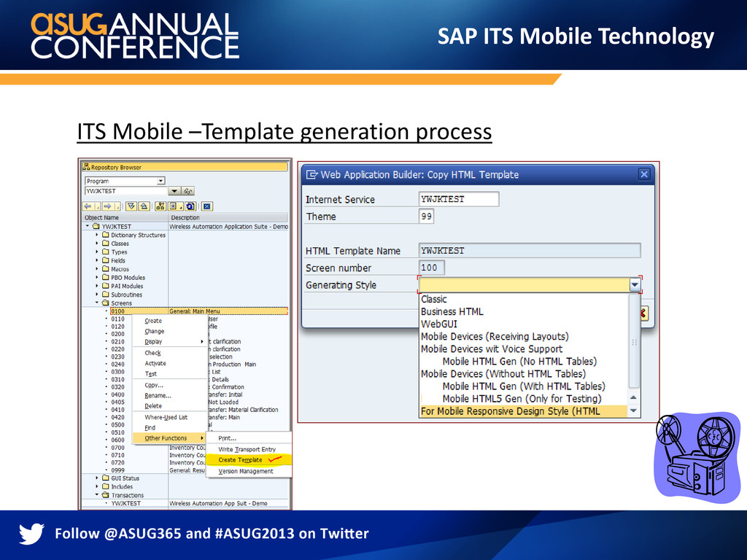The image size is (747, 560).
Task: Click the Transactions open folder icon
Action: [x=106, y=495]
